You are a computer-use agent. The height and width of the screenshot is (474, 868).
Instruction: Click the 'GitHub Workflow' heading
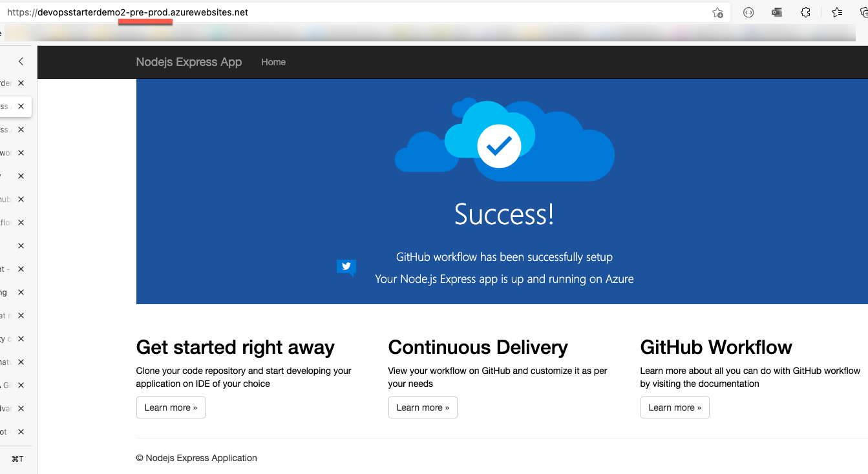tap(716, 347)
